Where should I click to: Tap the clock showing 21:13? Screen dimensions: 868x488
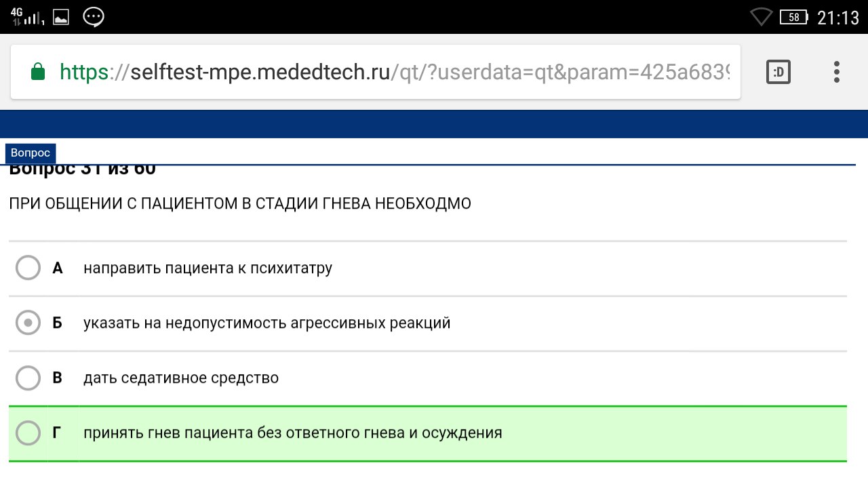pyautogui.click(x=838, y=18)
